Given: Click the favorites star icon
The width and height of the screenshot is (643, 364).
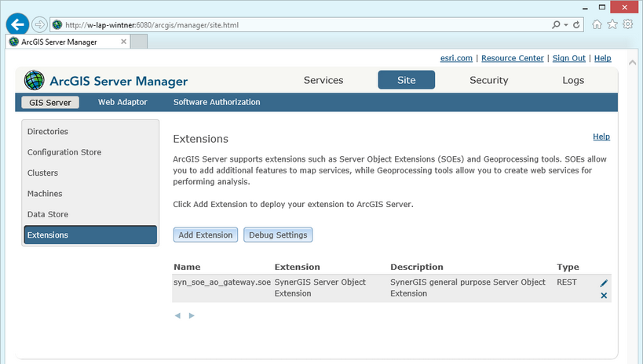Looking at the screenshot, I should [613, 24].
